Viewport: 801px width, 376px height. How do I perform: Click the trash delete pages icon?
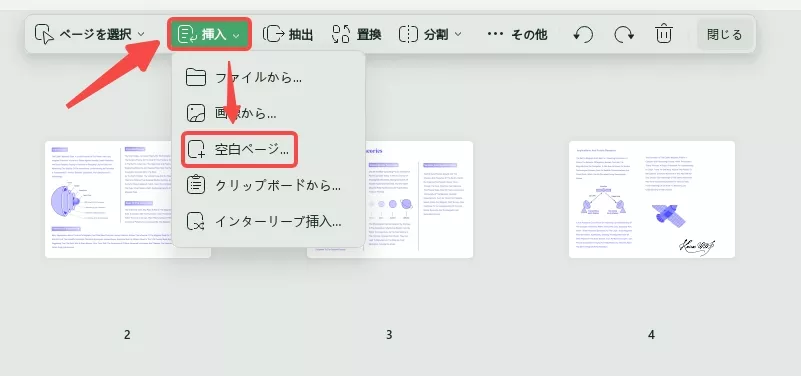click(664, 34)
